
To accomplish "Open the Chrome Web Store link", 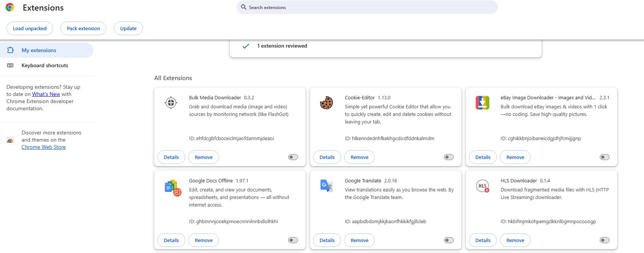I will 43,147.
